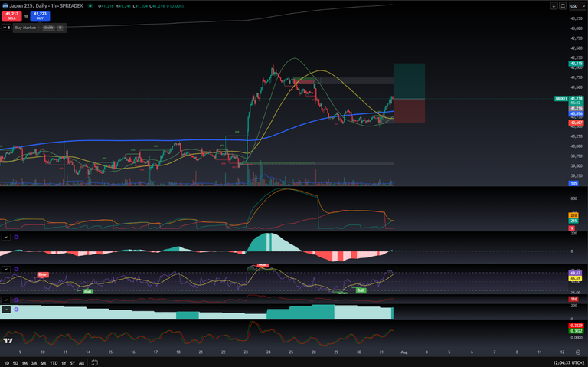Click the TradingView logo at bottom left
This screenshot has height=367, width=588.
tap(8, 340)
